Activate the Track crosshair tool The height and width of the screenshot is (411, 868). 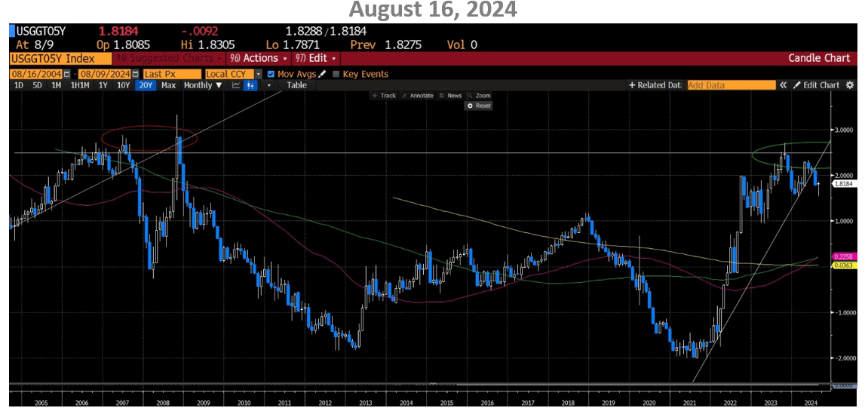click(x=385, y=95)
